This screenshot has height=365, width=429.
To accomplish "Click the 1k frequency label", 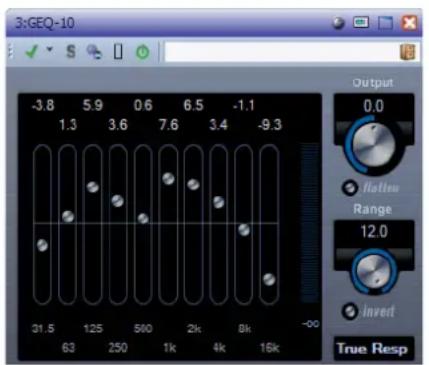I will (169, 348).
